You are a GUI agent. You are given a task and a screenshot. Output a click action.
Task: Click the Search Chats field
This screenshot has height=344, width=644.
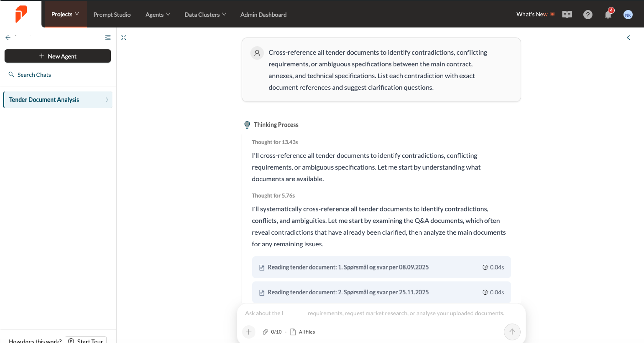(x=34, y=75)
